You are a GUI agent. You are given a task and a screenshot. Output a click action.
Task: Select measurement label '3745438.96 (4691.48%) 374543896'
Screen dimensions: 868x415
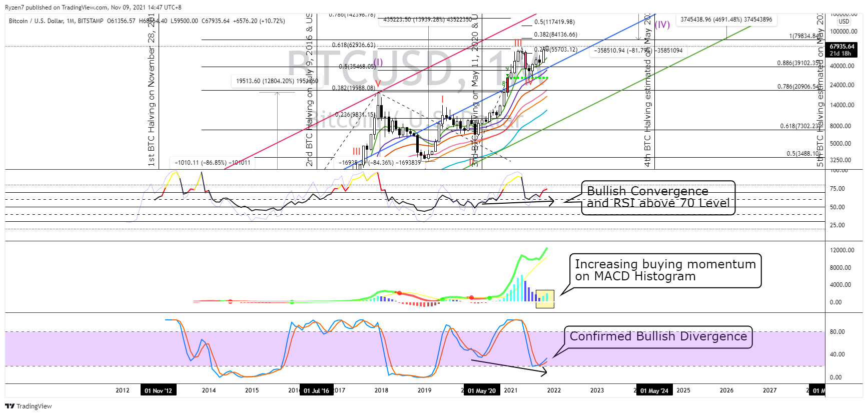pos(726,20)
